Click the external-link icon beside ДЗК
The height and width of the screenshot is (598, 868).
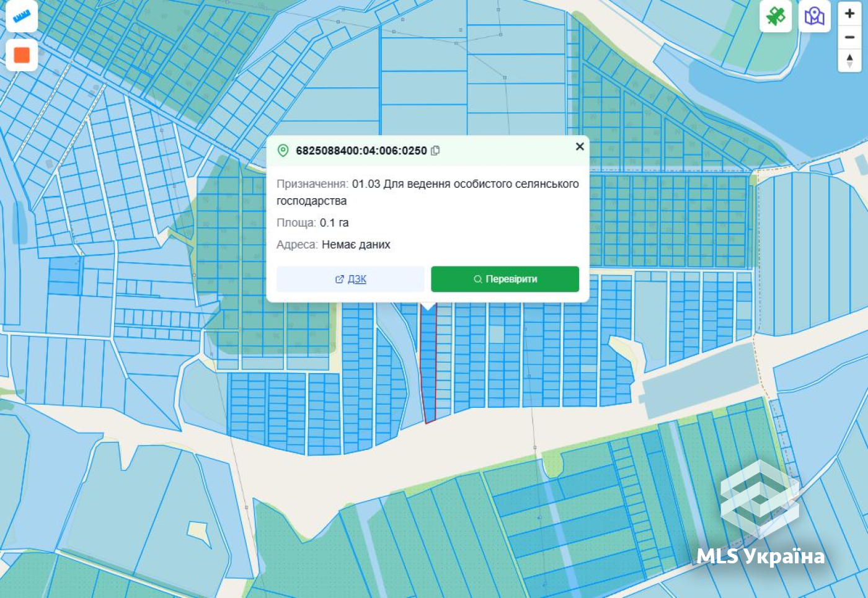[x=339, y=279]
